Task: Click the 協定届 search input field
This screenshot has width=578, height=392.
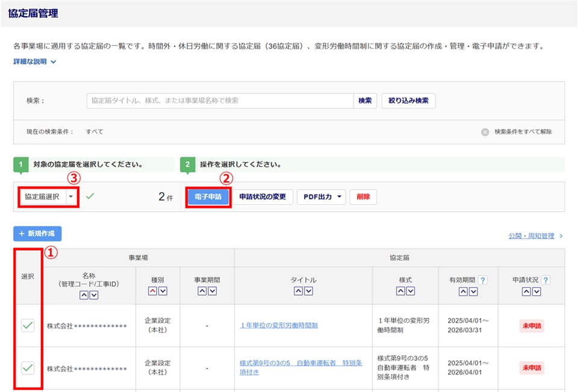Action: tap(220, 101)
